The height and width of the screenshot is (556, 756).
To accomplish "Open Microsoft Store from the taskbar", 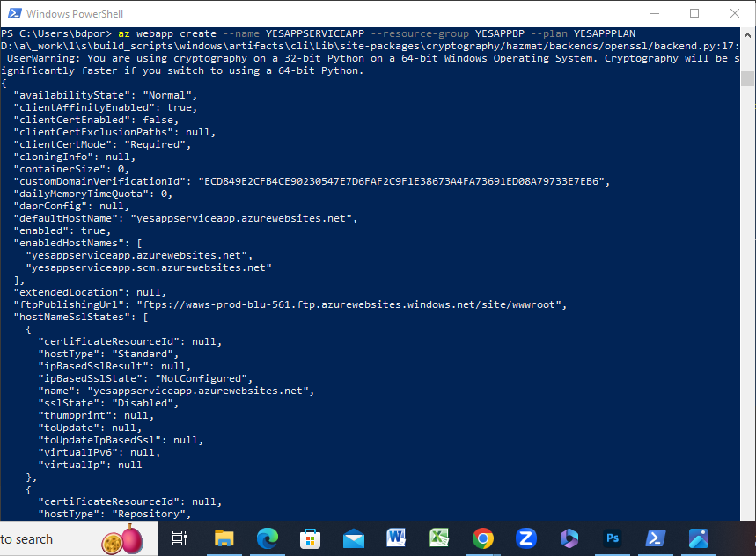I will click(x=310, y=538).
